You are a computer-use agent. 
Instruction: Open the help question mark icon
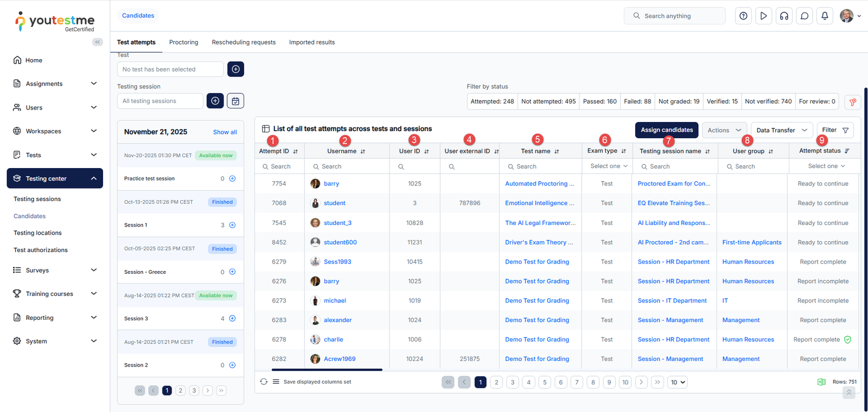coord(743,16)
